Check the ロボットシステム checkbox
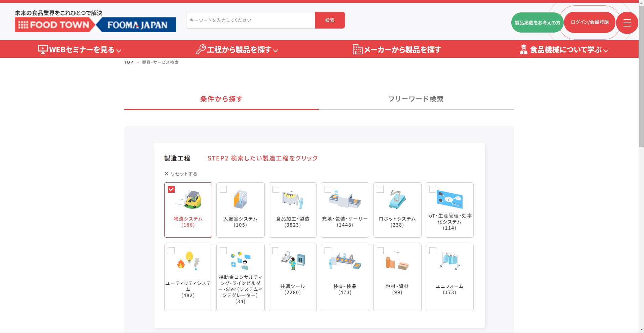The height and width of the screenshot is (333, 644). tap(380, 189)
